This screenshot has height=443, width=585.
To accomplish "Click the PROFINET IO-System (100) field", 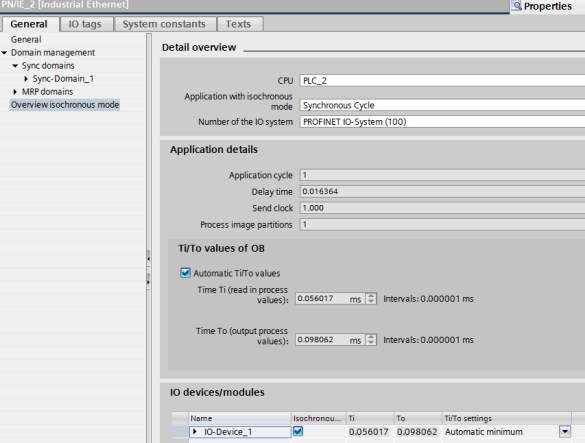I will click(x=442, y=122).
